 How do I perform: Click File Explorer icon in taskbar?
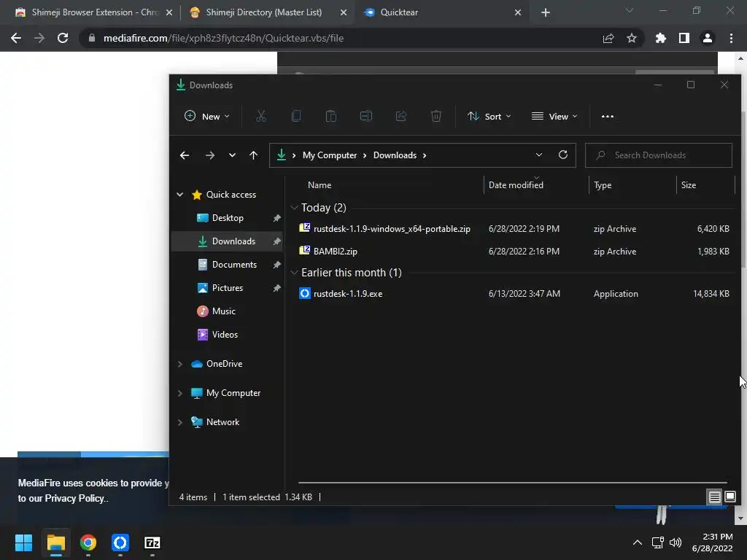[x=55, y=542]
